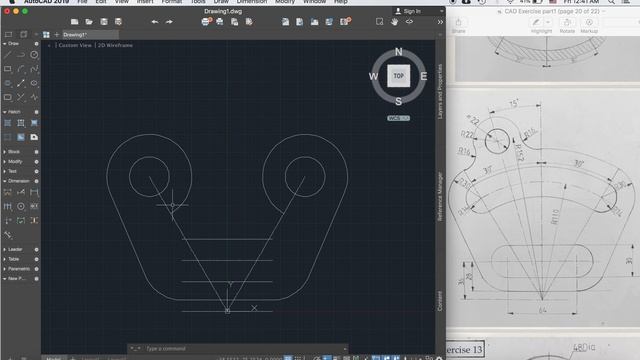The height and width of the screenshot is (360, 640).
Task: Select the Drawing1 file tab
Action: 90,35
